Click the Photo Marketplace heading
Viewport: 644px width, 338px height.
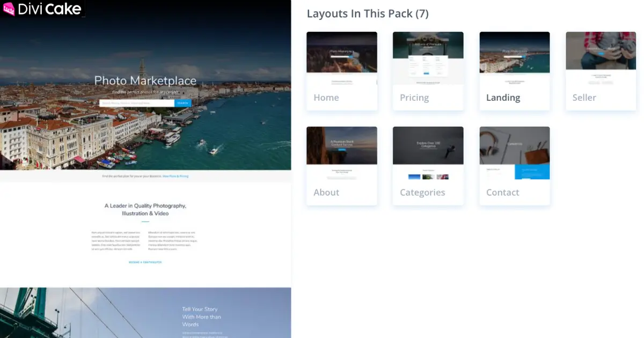[x=145, y=81]
